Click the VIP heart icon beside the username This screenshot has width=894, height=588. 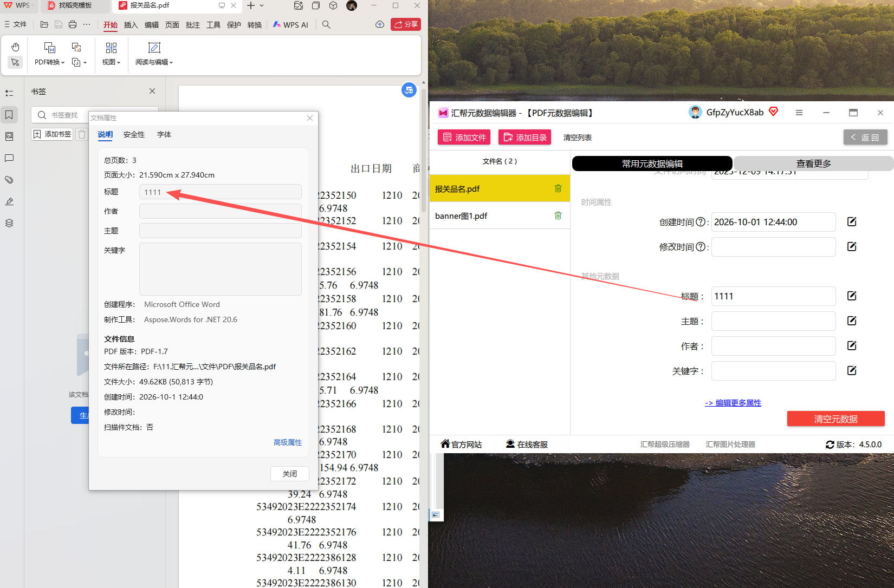(774, 112)
